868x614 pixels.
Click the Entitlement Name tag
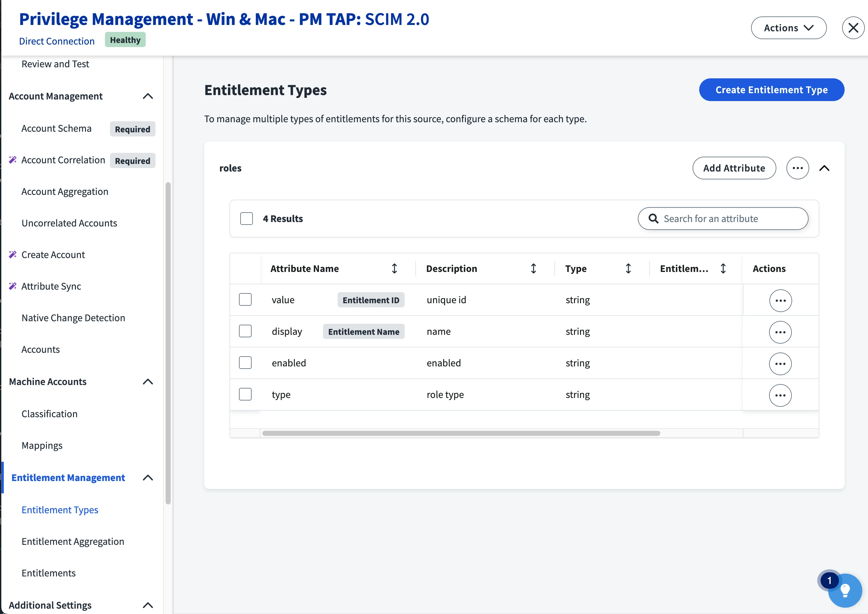(364, 332)
